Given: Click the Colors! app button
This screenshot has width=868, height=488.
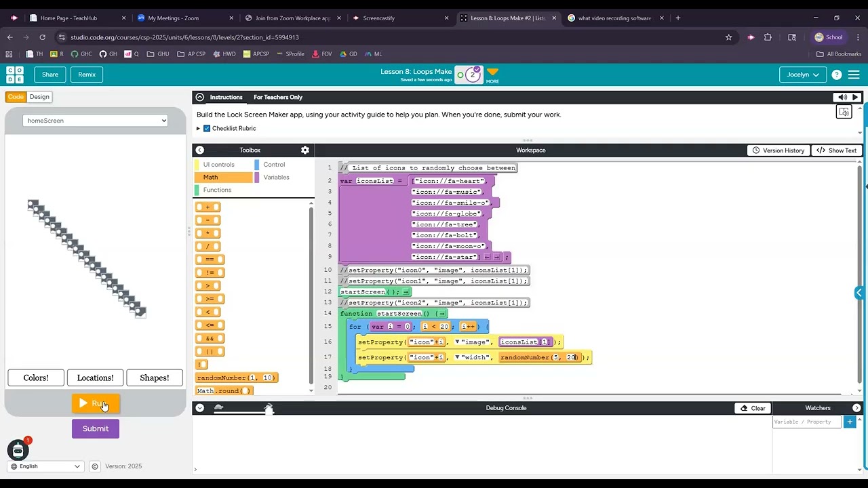Looking at the screenshot, I should point(36,378).
